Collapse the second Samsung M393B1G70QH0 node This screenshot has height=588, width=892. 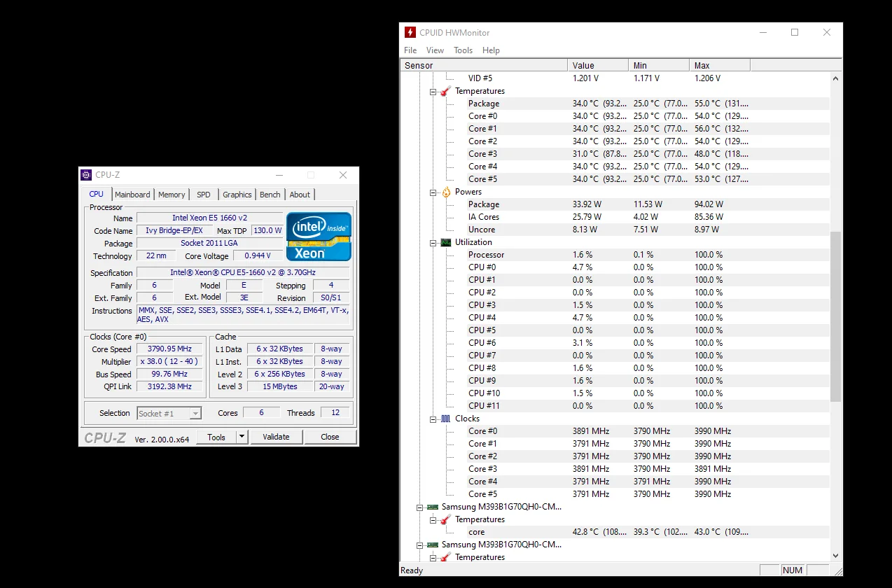420,545
